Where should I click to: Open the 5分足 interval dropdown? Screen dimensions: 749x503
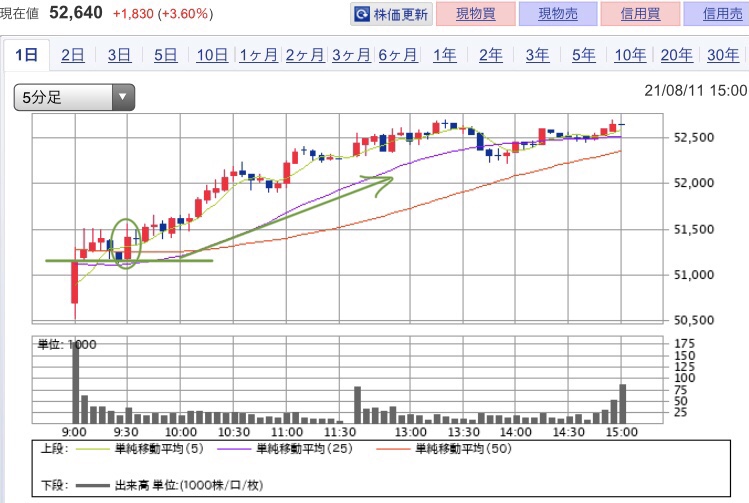click(74, 97)
